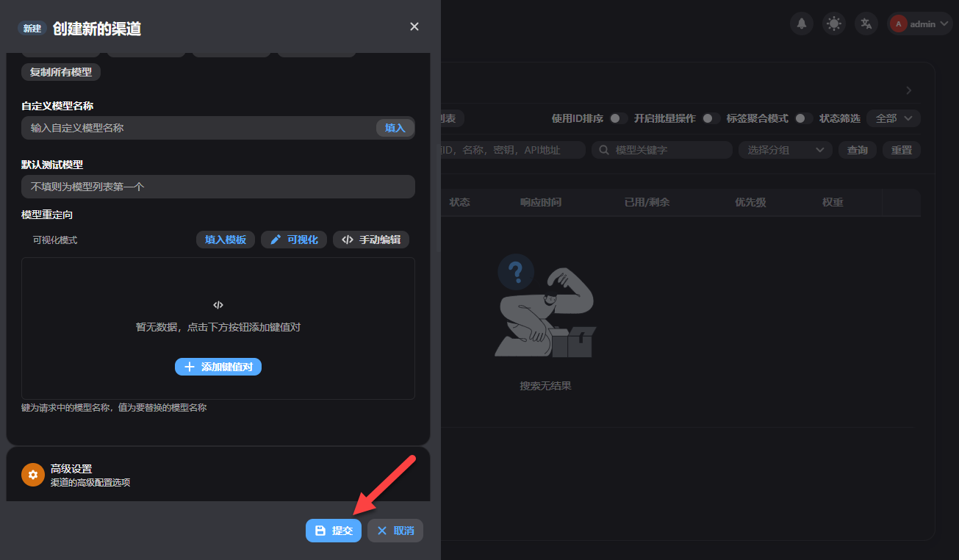This screenshot has width=959, height=560.
Task: Click the 复制所有模型 button
Action: pos(60,72)
